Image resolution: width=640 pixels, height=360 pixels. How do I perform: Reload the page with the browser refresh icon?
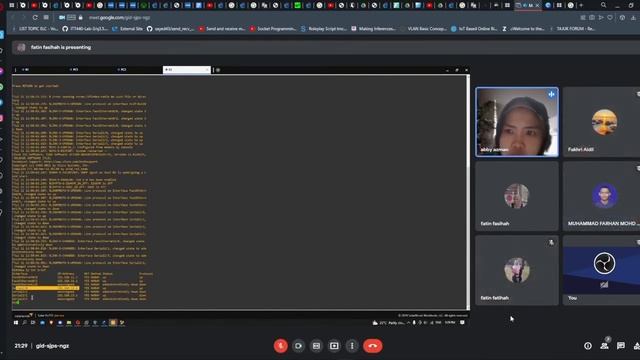(x=35, y=18)
